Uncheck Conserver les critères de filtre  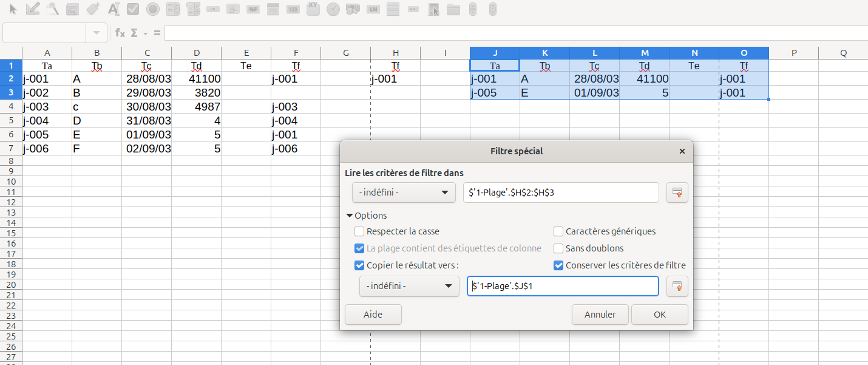point(558,265)
